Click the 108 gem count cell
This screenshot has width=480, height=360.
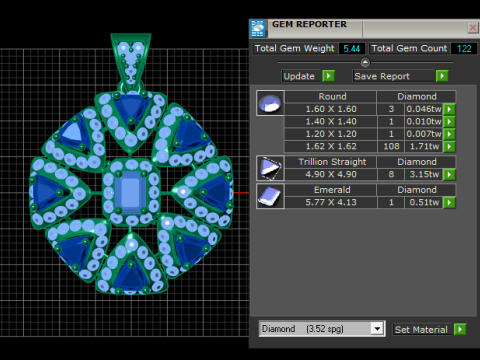click(x=391, y=146)
